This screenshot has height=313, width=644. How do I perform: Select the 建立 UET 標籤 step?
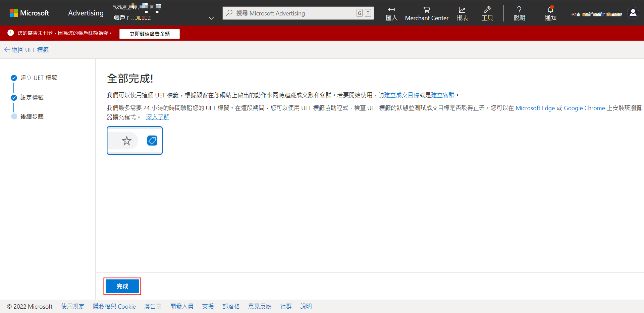(34, 78)
